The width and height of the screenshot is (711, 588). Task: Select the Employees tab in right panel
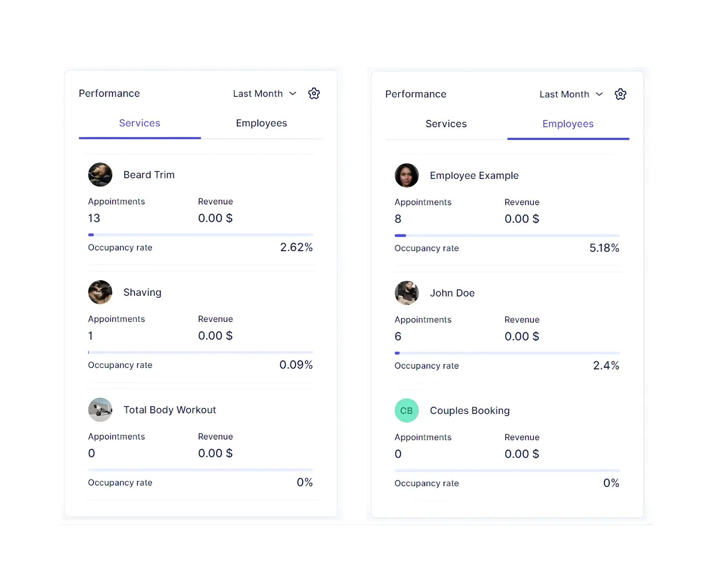click(568, 124)
